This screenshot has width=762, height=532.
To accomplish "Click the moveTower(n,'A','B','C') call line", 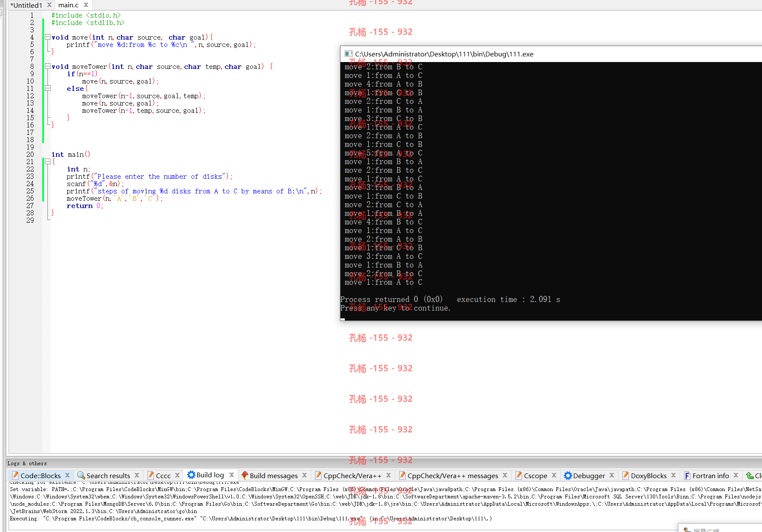I will coord(115,198).
